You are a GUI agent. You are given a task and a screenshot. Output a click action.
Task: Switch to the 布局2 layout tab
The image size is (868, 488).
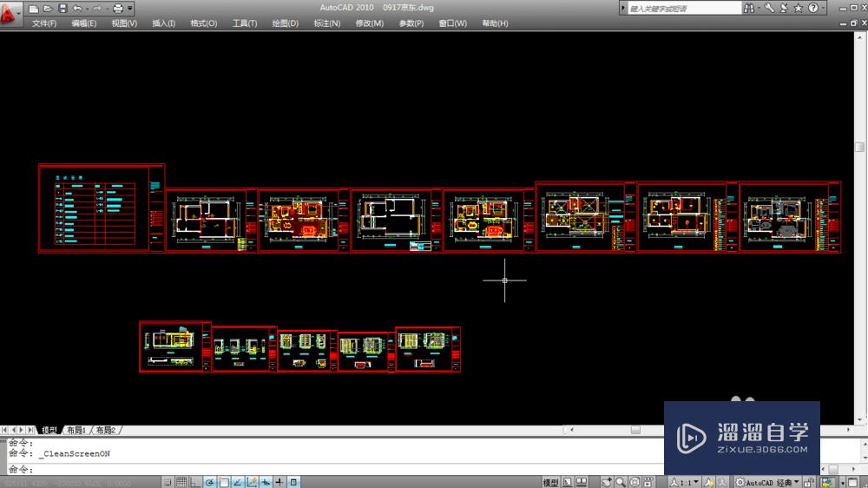pos(105,430)
